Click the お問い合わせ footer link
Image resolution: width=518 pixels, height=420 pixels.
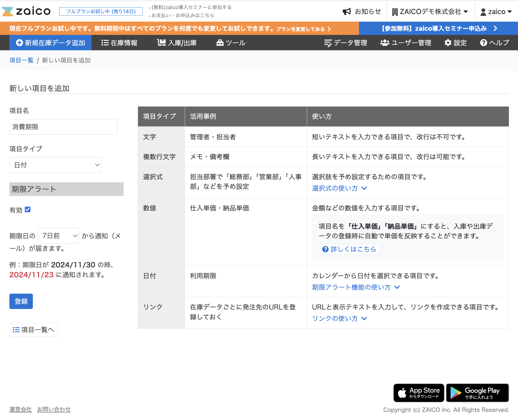click(x=54, y=409)
